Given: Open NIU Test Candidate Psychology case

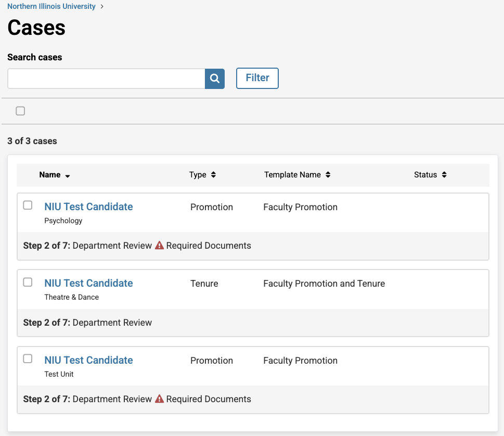Looking at the screenshot, I should (x=88, y=207).
